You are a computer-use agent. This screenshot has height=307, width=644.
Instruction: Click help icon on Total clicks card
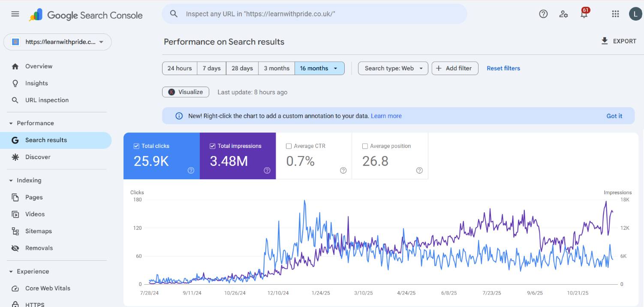tap(191, 170)
